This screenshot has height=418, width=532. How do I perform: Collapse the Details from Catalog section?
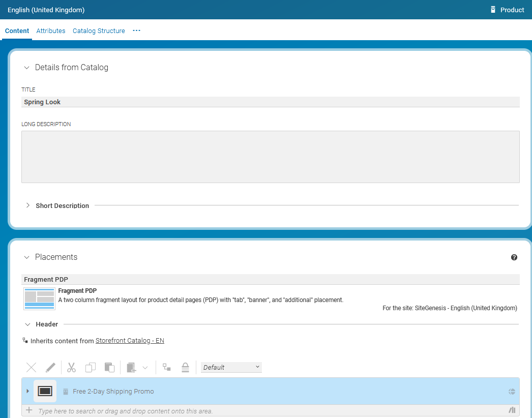pyautogui.click(x=27, y=68)
